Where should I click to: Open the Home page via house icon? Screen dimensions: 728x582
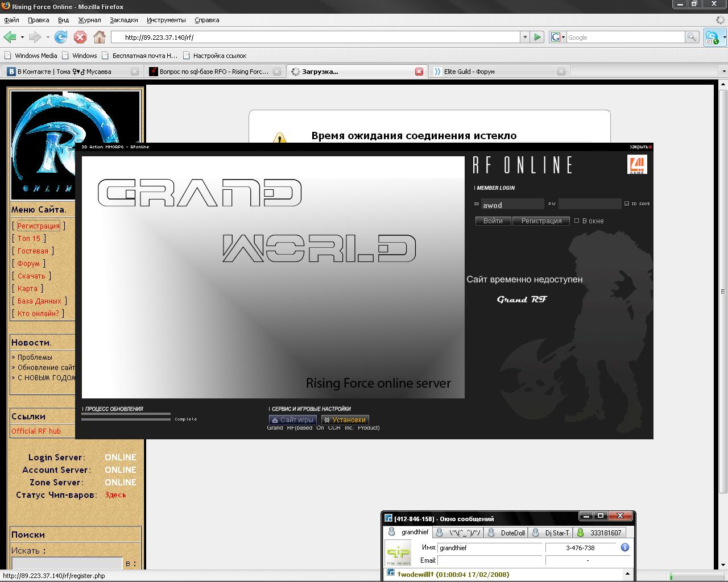tap(100, 37)
